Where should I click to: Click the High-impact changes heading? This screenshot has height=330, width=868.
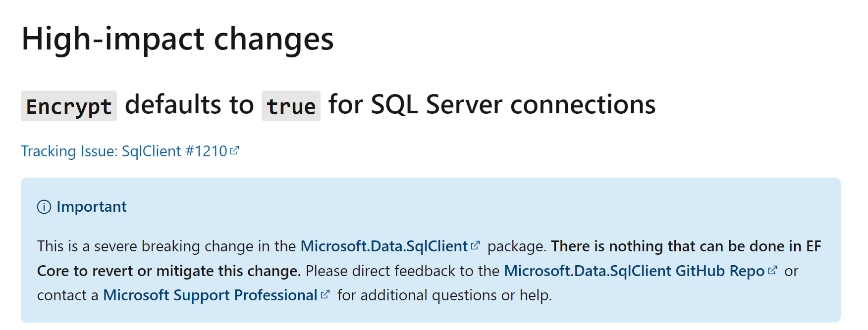click(x=177, y=39)
